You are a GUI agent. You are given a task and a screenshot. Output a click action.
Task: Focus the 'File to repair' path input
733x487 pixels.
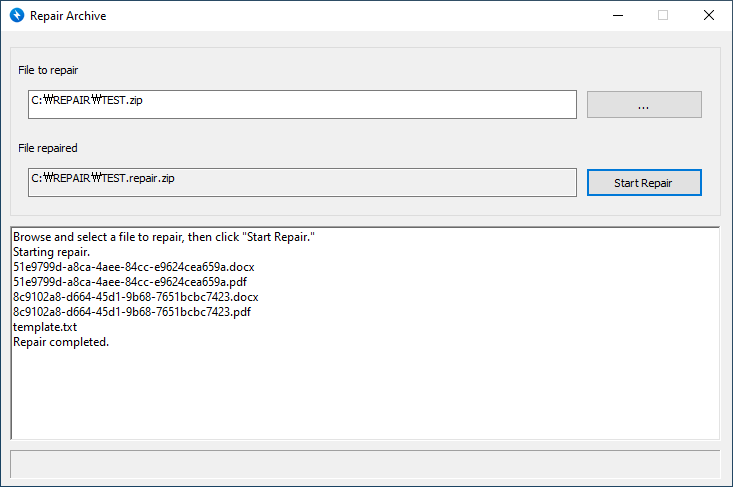tap(302, 104)
